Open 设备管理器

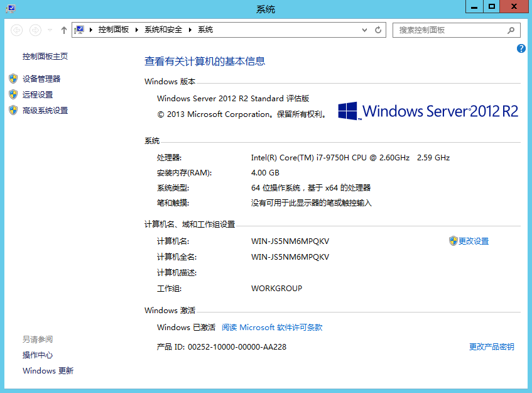[x=41, y=79]
